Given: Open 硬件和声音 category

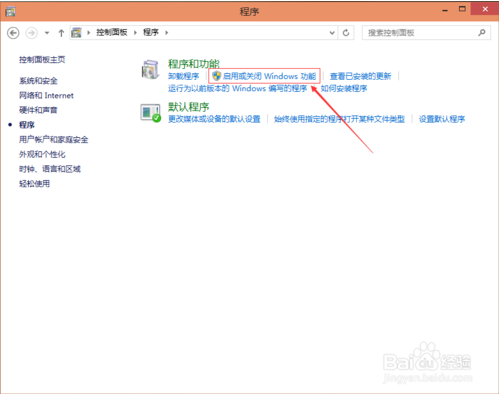Looking at the screenshot, I should click(x=38, y=110).
